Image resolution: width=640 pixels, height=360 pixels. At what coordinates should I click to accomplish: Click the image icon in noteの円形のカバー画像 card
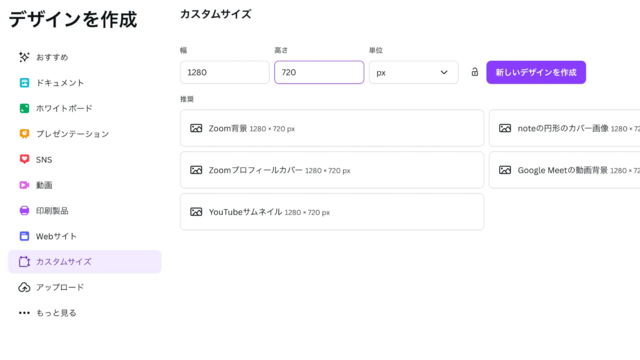coord(505,128)
